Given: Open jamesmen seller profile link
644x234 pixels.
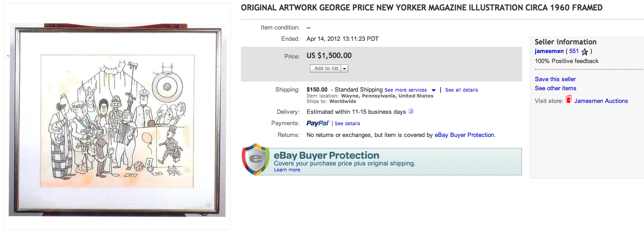Looking at the screenshot, I should point(548,51).
